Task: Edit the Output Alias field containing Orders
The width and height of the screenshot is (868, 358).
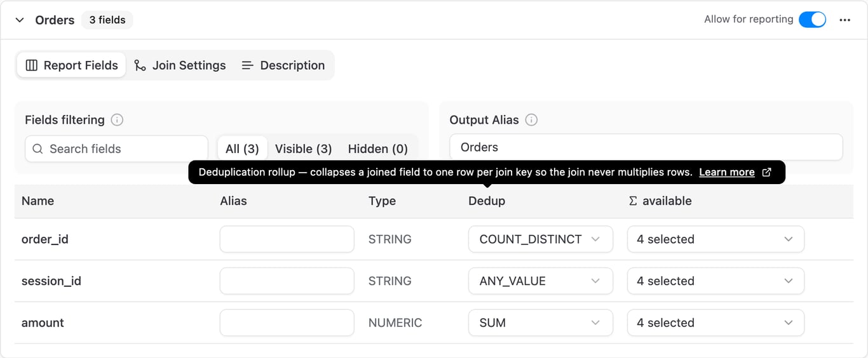Action: tap(646, 147)
